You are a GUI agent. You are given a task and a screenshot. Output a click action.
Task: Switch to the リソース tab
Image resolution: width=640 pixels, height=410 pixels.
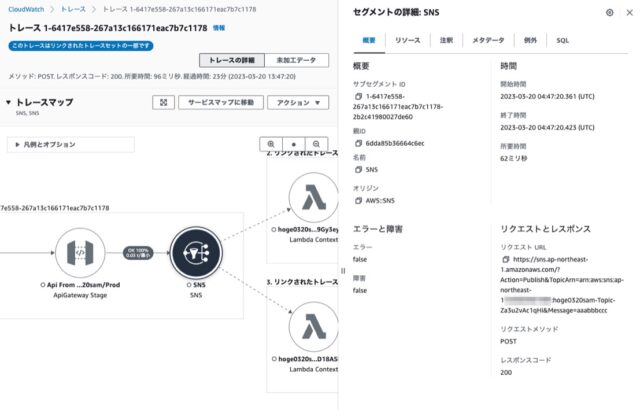[407, 40]
